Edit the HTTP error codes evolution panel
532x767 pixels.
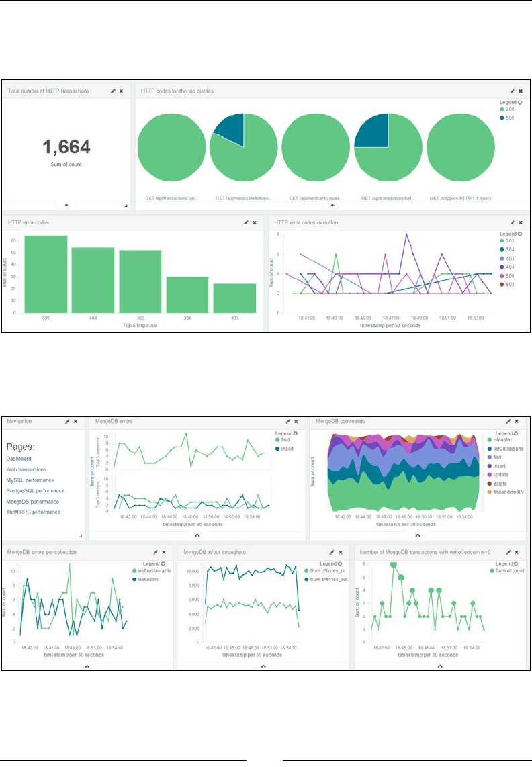pos(513,222)
